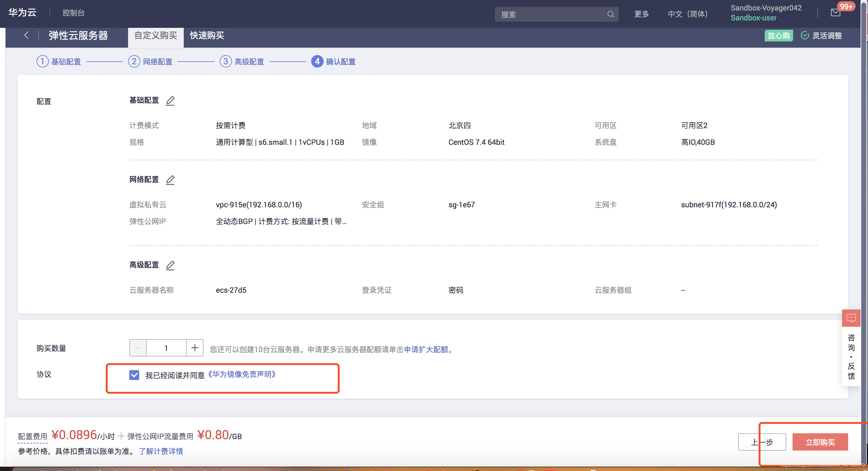
Task: Click the 放心购 badge
Action: pyautogui.click(x=779, y=35)
